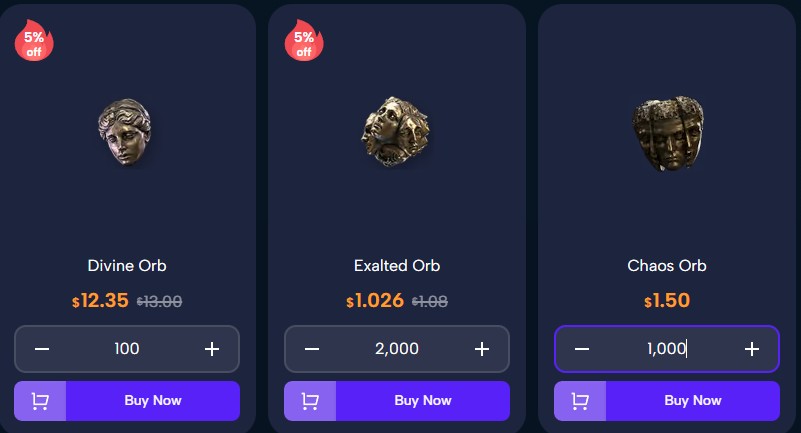Focus the Divine Orb quantity field showing 100

point(127,349)
